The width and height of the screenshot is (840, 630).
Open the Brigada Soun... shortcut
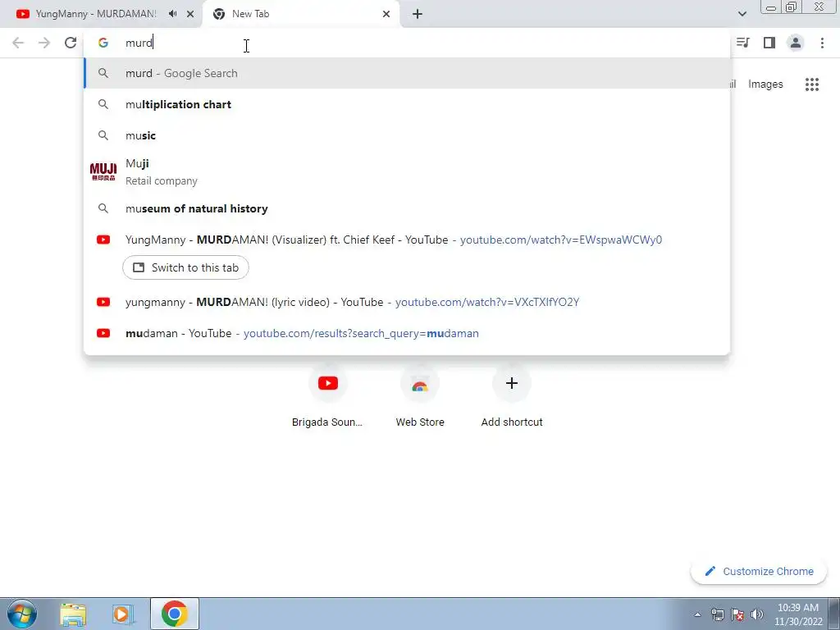tap(327, 396)
